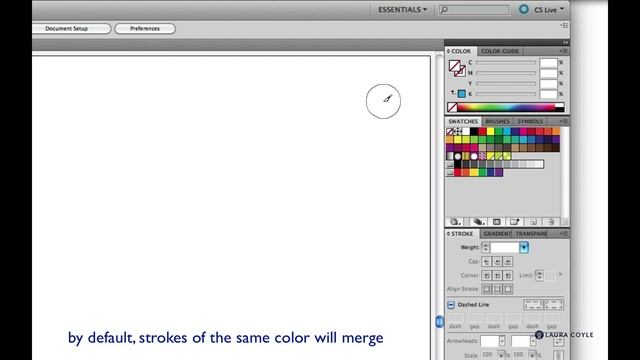This screenshot has height=360, width=640.
Task: Open the start Arrowheads dropdown
Action: click(x=502, y=341)
